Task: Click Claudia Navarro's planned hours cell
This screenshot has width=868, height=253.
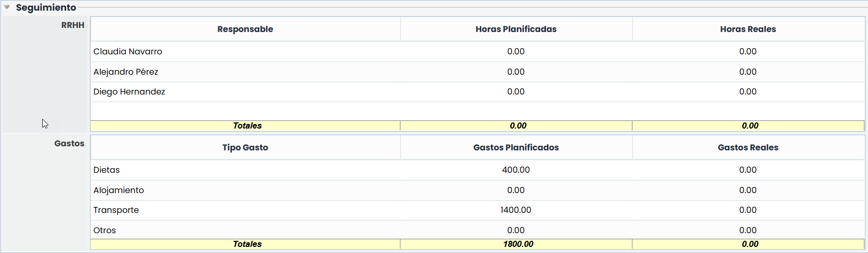Action: pos(516,51)
